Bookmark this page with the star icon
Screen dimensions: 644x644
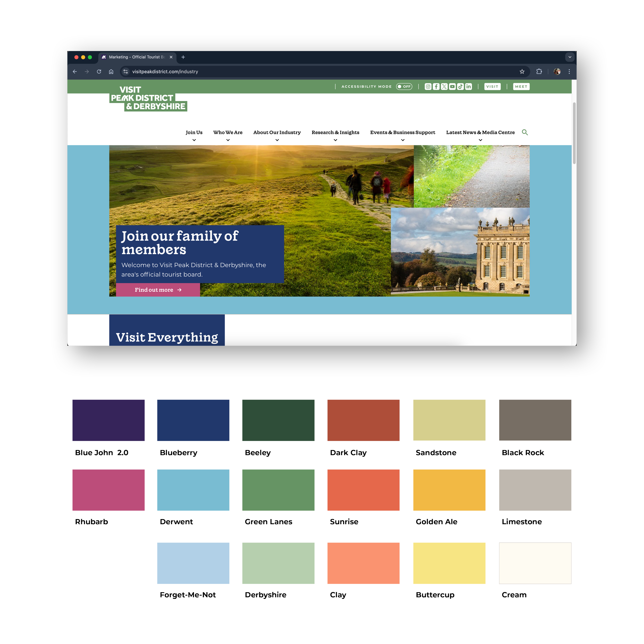pos(522,72)
